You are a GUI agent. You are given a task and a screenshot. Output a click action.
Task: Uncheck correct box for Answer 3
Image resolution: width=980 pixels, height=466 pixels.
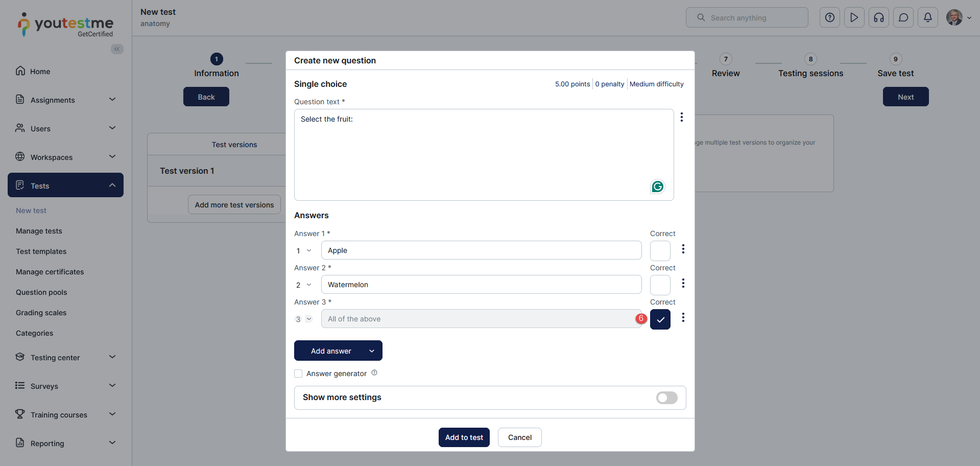coord(660,319)
